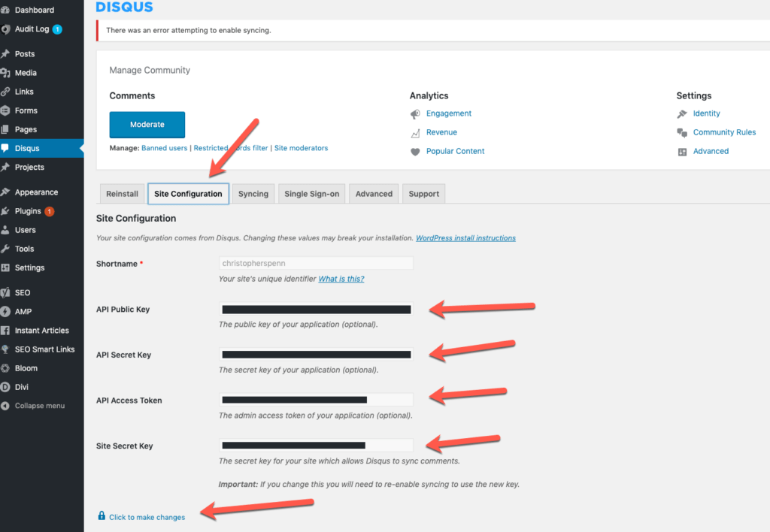Click the Dashboard gauge icon
This screenshot has height=532, width=770.
(x=5, y=10)
